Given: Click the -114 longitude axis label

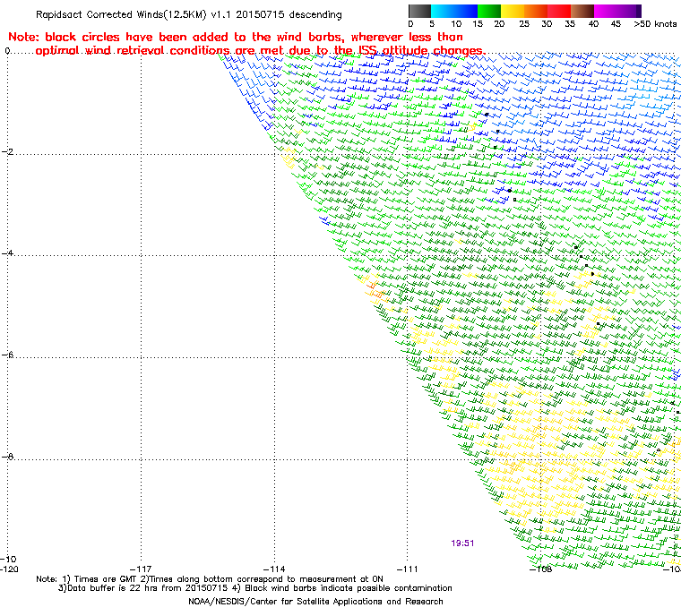Looking at the screenshot, I should (x=274, y=569).
